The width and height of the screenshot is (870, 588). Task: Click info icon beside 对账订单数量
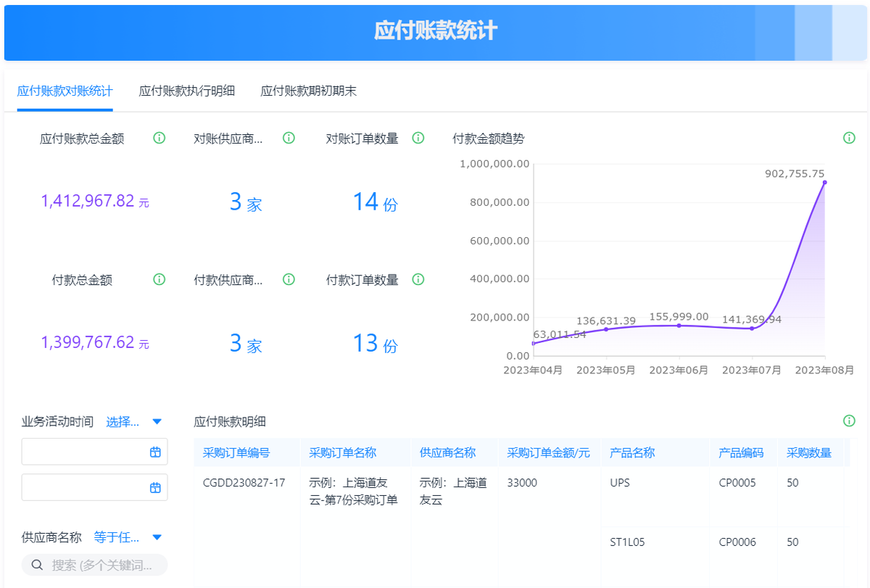(418, 138)
